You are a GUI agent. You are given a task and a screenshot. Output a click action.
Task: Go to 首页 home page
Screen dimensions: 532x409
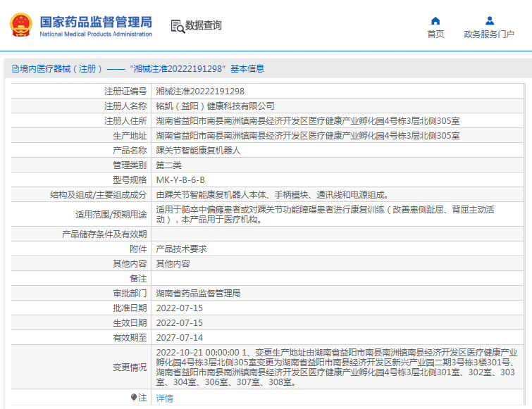(x=435, y=34)
